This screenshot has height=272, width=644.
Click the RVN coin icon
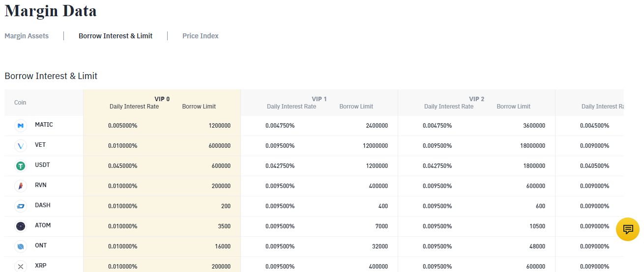coord(21,186)
